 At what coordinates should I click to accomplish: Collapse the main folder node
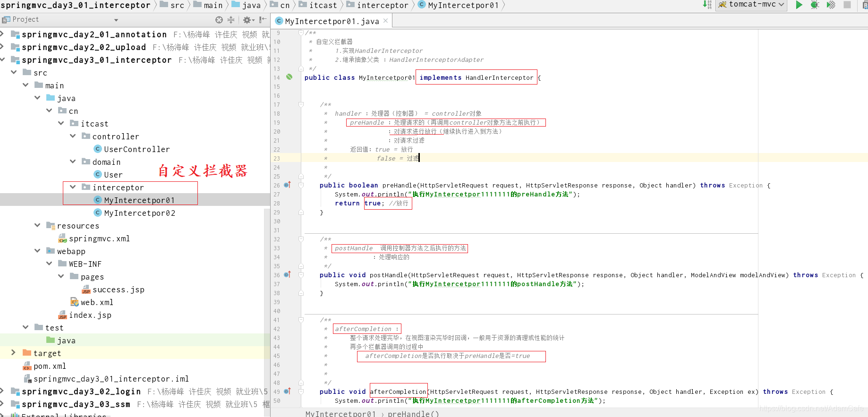26,85
